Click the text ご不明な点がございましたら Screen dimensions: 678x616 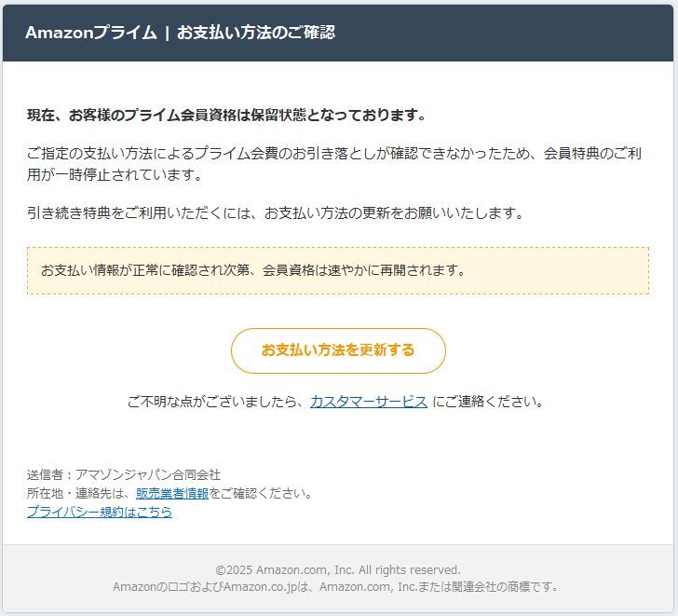(215, 402)
